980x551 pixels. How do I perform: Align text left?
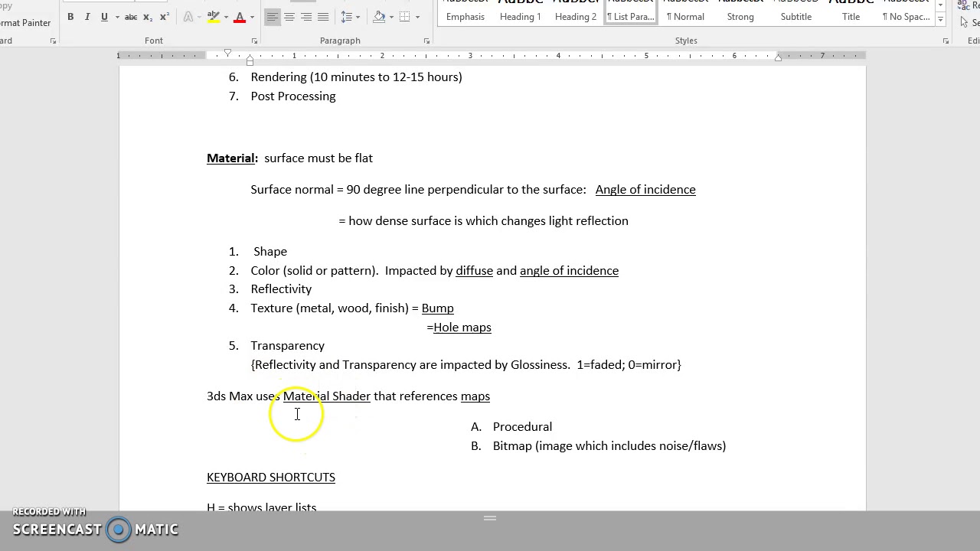273,17
